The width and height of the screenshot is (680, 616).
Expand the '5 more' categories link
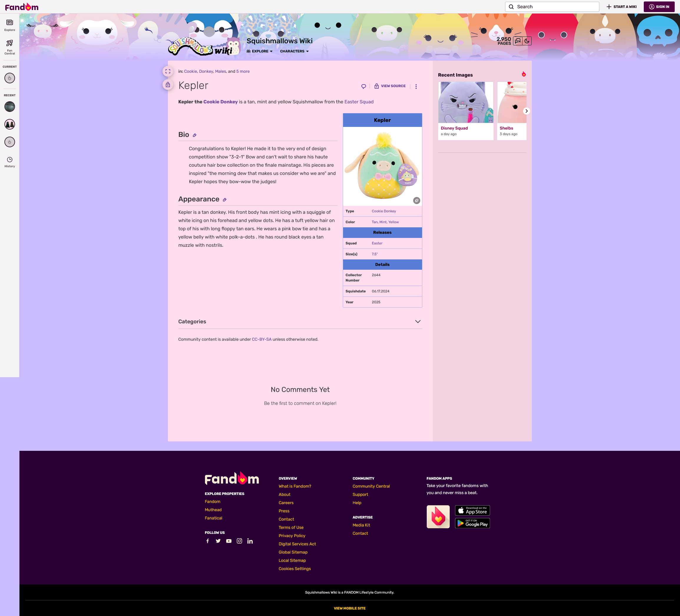[x=243, y=72]
